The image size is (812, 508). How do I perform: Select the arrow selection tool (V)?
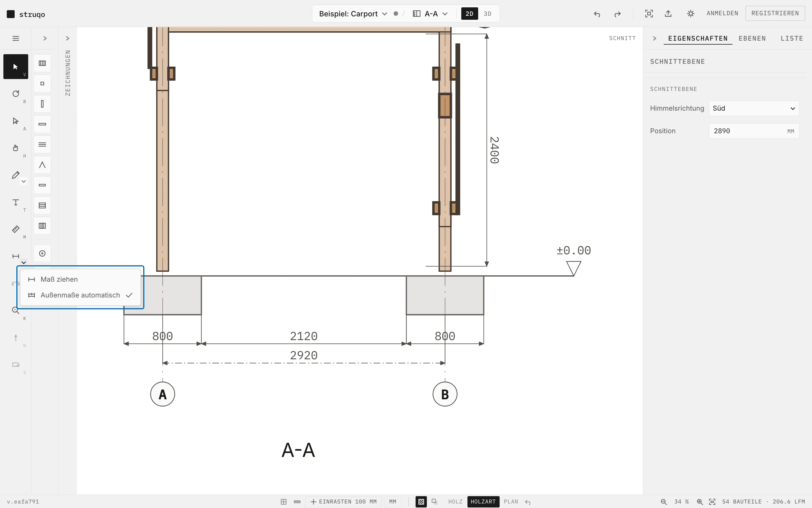[x=16, y=67]
